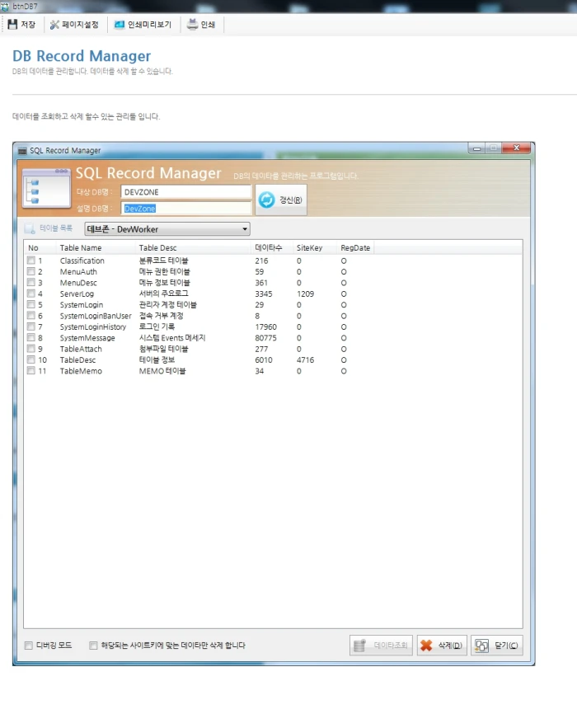Check the MenuDesc row checkbox
This screenshot has width=577, height=728.
[x=30, y=282]
